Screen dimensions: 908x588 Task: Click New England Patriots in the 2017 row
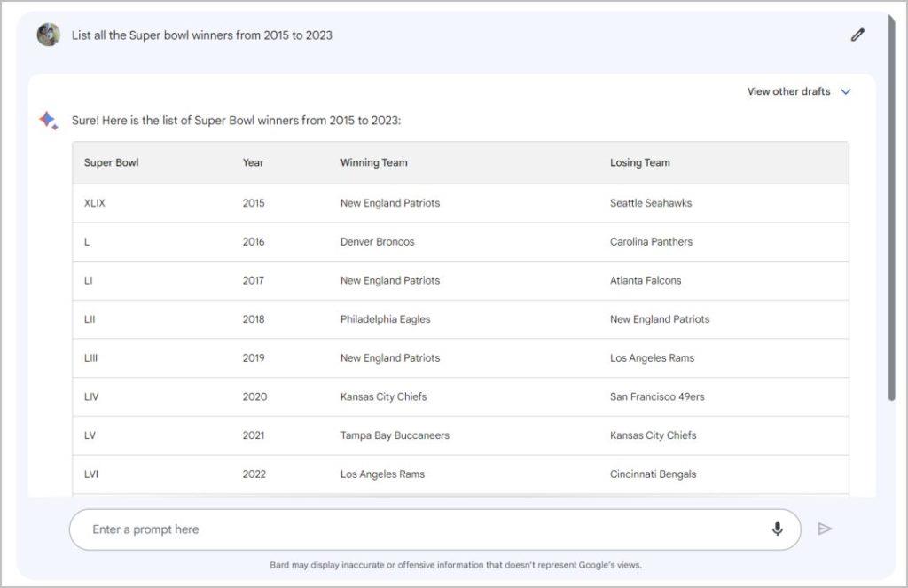(x=390, y=281)
